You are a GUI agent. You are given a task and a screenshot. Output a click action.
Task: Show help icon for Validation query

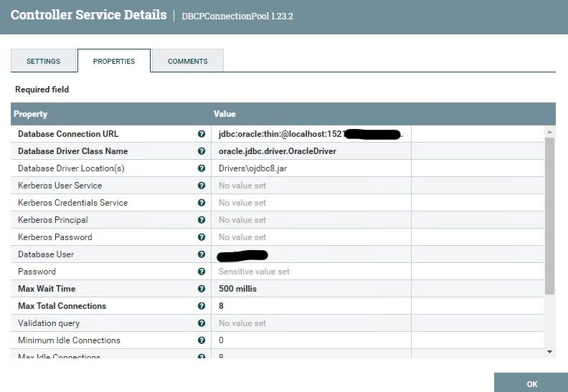click(202, 323)
